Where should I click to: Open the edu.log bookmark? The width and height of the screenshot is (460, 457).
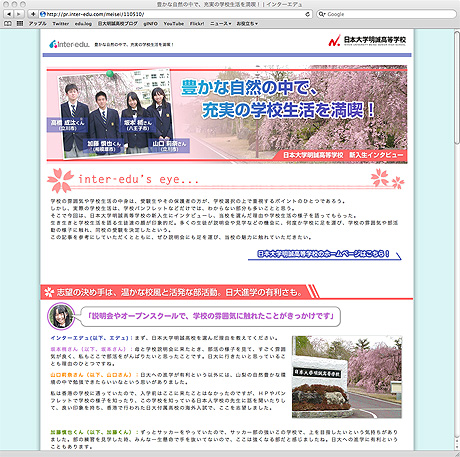click(83, 24)
